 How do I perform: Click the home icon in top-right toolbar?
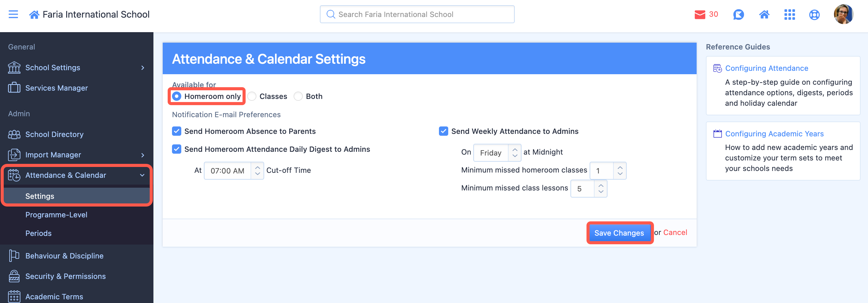point(764,15)
